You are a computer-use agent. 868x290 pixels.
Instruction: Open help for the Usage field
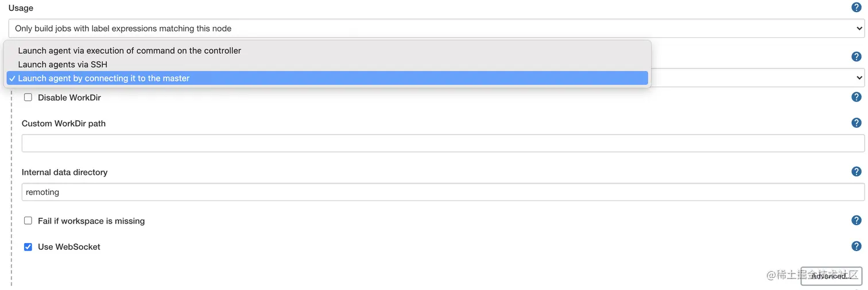click(x=856, y=7)
